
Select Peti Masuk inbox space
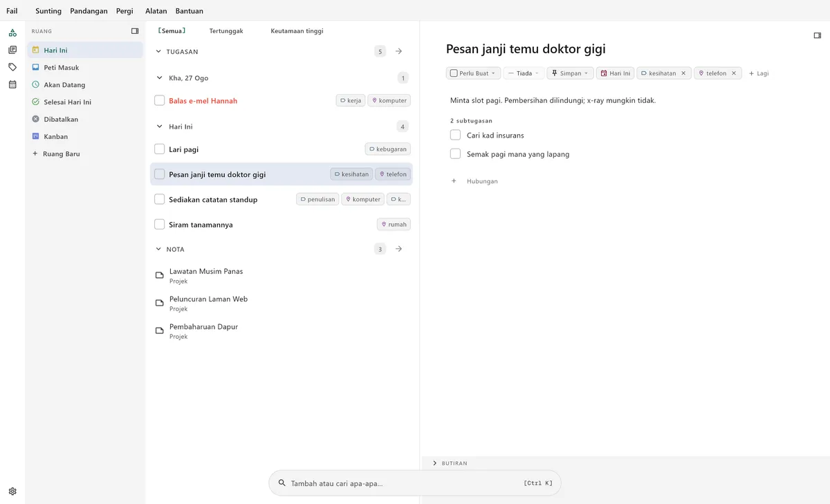coord(85,68)
